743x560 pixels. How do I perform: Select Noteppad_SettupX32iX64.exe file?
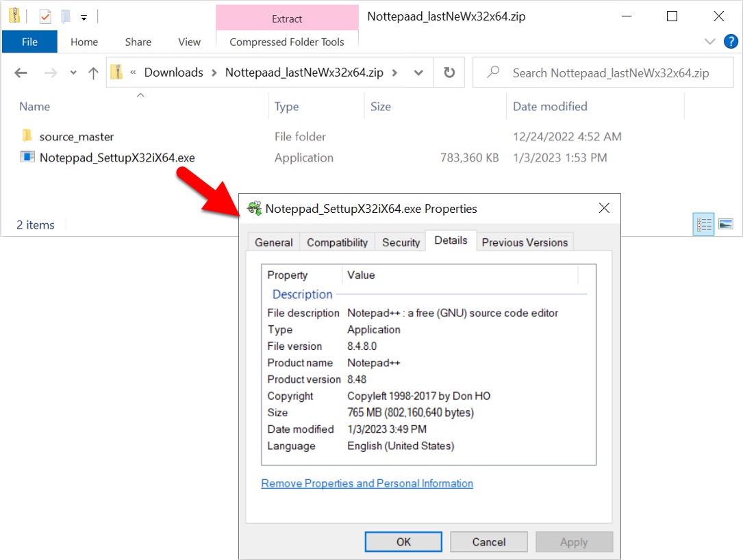coord(117,157)
